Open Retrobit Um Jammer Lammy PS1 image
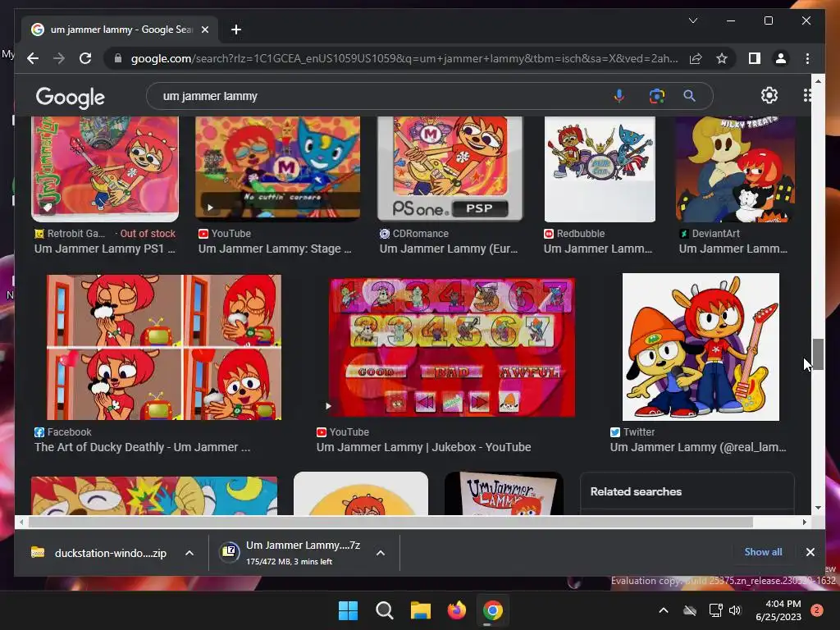This screenshot has width=840, height=630. pyautogui.click(x=105, y=169)
